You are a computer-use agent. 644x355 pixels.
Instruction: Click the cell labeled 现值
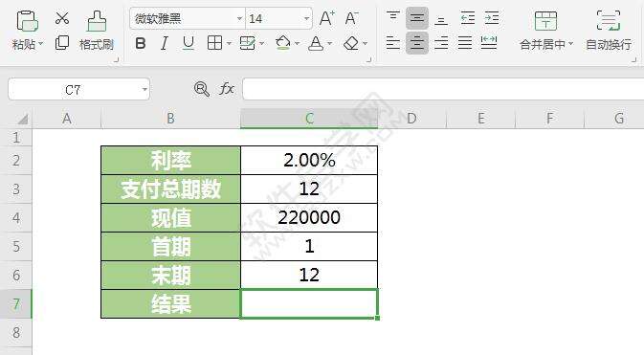pos(170,218)
